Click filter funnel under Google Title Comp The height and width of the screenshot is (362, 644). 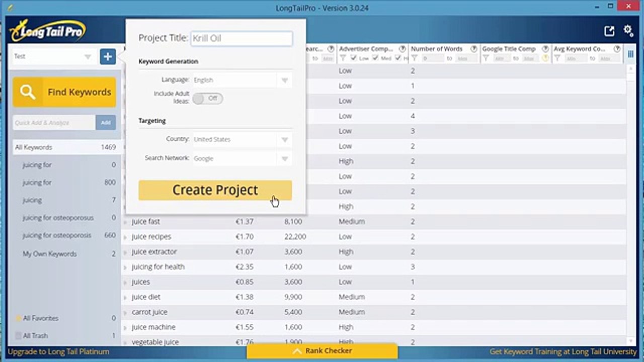coord(486,58)
